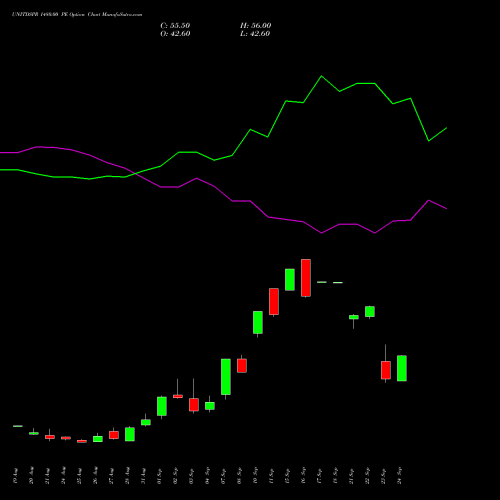The image size is (500, 500).
Task: Click the red candle above 03 Sep
Action: pos(194,405)
